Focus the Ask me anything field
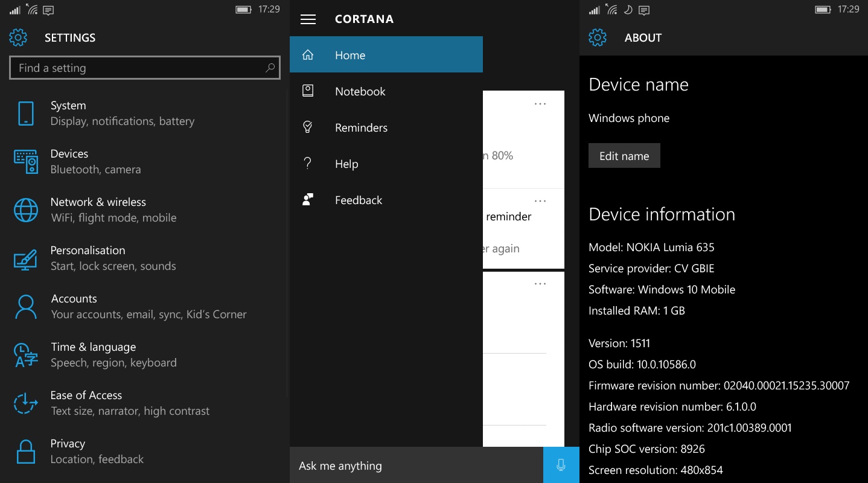The image size is (868, 483). [x=416, y=465]
